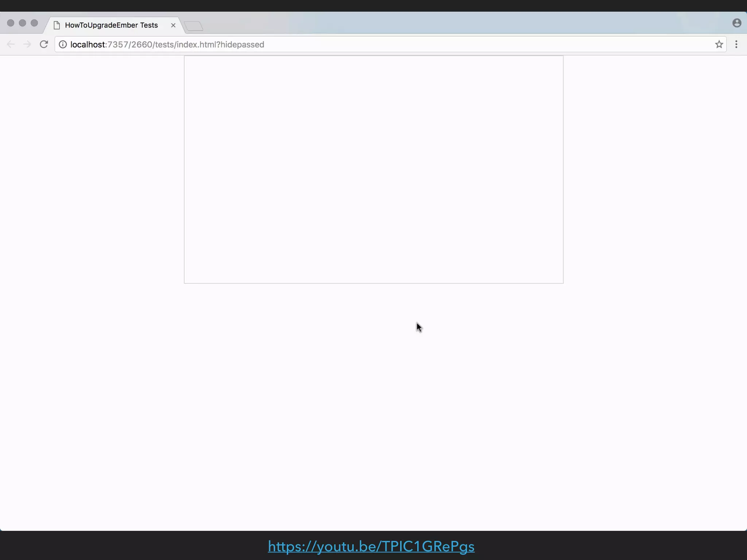Click the browser back arrow
The height and width of the screenshot is (560, 747).
click(11, 44)
